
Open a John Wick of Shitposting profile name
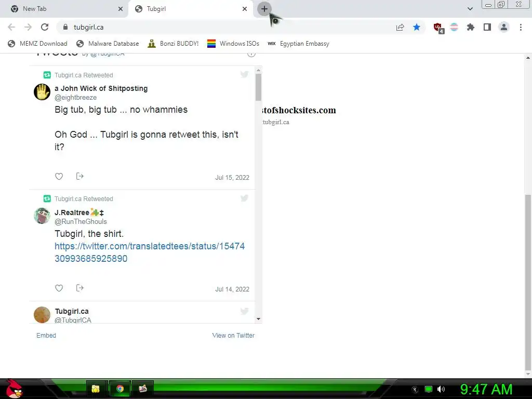click(101, 88)
